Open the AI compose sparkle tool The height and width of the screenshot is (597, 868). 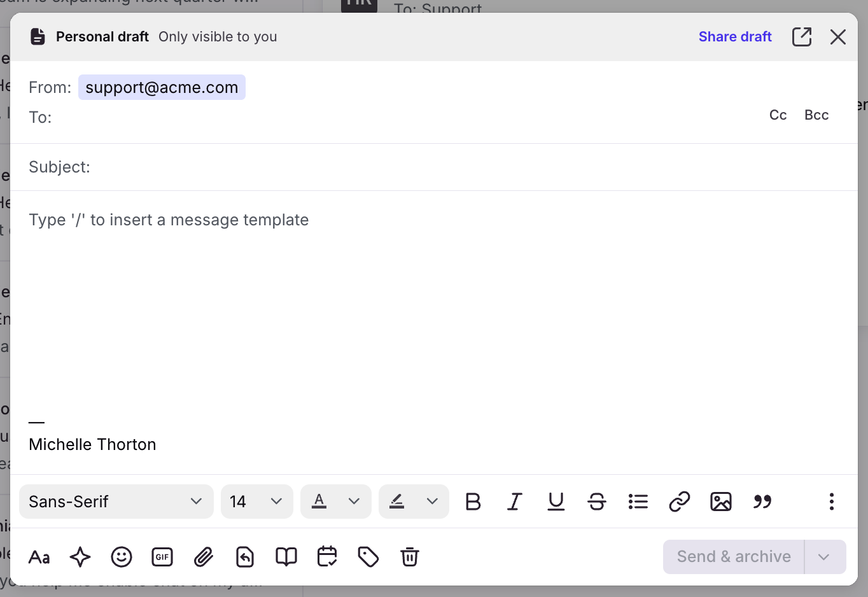click(80, 557)
